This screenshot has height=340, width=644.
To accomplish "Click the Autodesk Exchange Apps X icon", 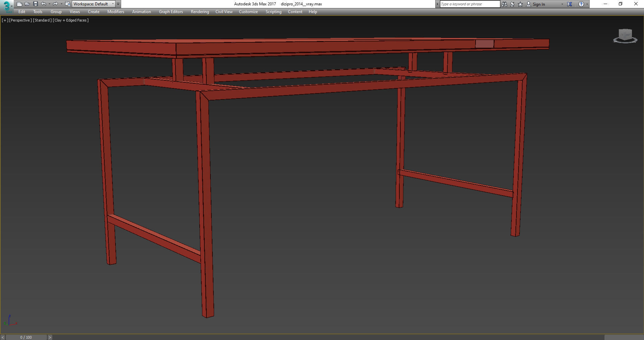I will click(569, 4).
